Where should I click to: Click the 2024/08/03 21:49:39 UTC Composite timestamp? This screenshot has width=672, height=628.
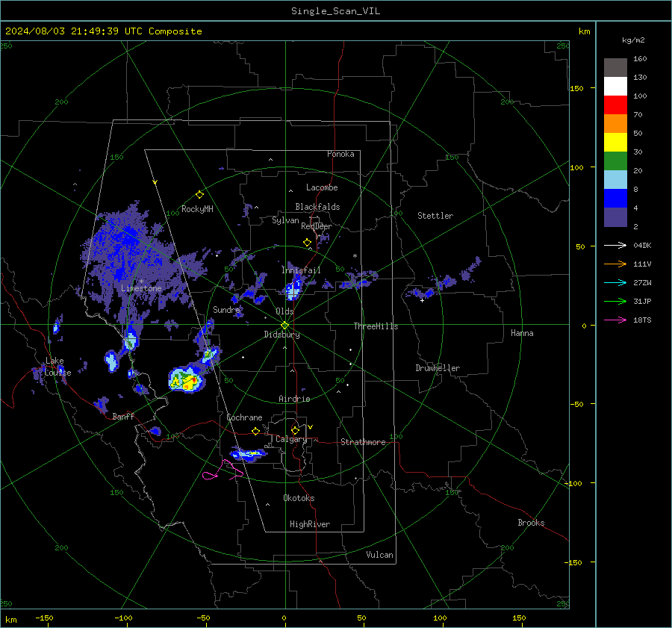click(103, 31)
